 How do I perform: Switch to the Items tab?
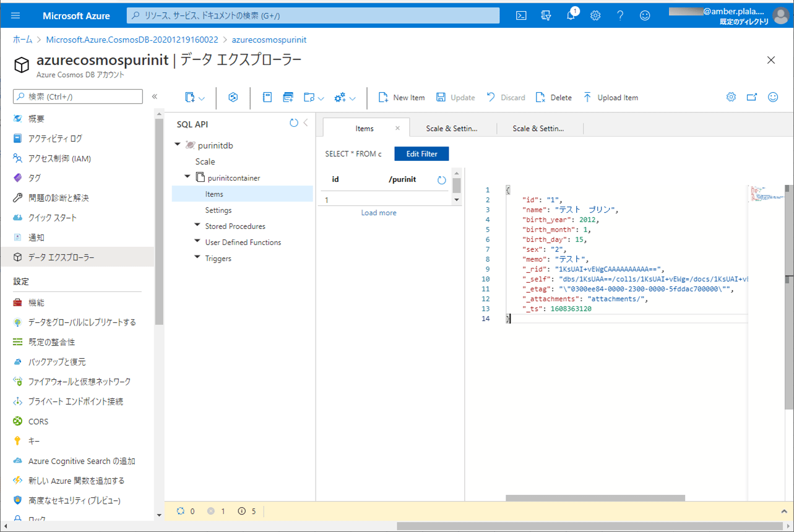365,128
